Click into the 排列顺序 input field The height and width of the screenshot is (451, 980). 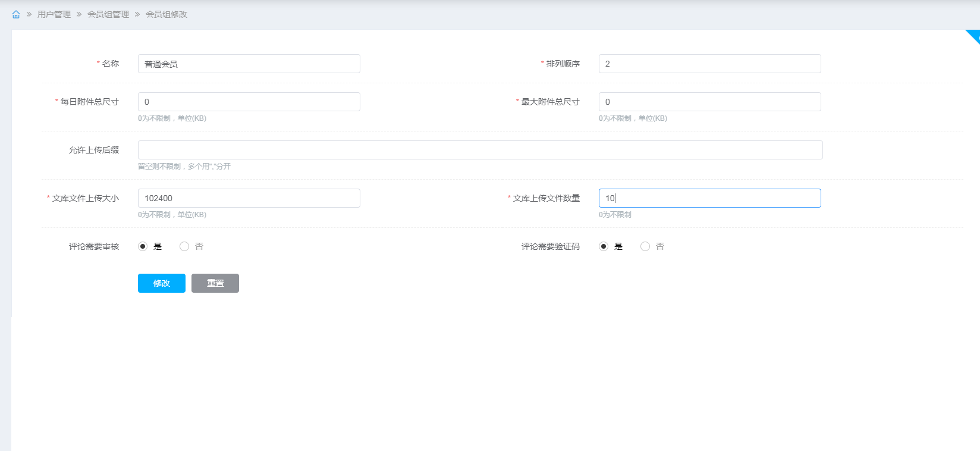coord(709,64)
